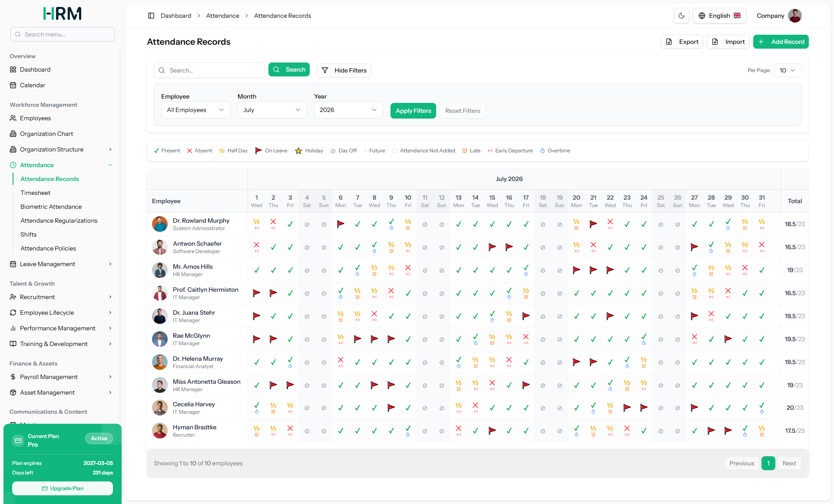Toggle the sidebar panel icon

[151, 16]
